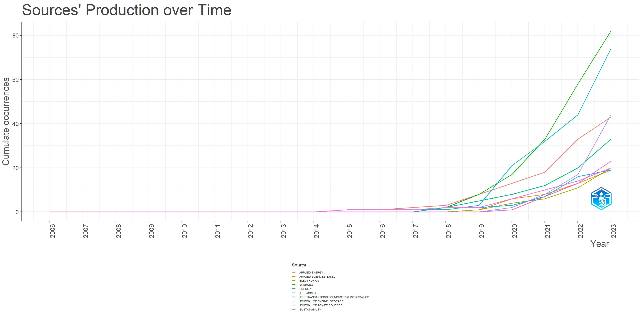
Task: Click the APPLIED SCIENCES-BASEL legend label
Action: pyautogui.click(x=317, y=277)
